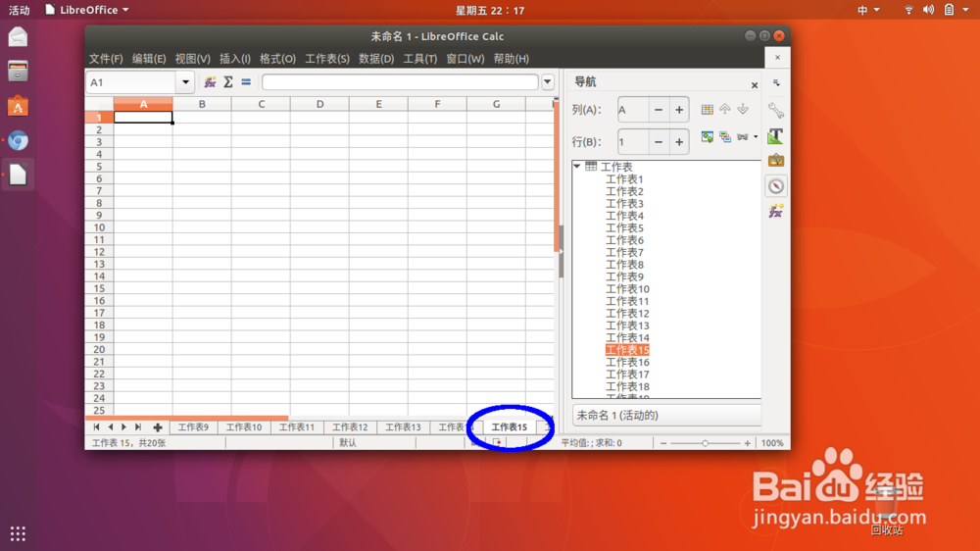
Task: Open the 格式(O) menu
Action: pyautogui.click(x=277, y=58)
